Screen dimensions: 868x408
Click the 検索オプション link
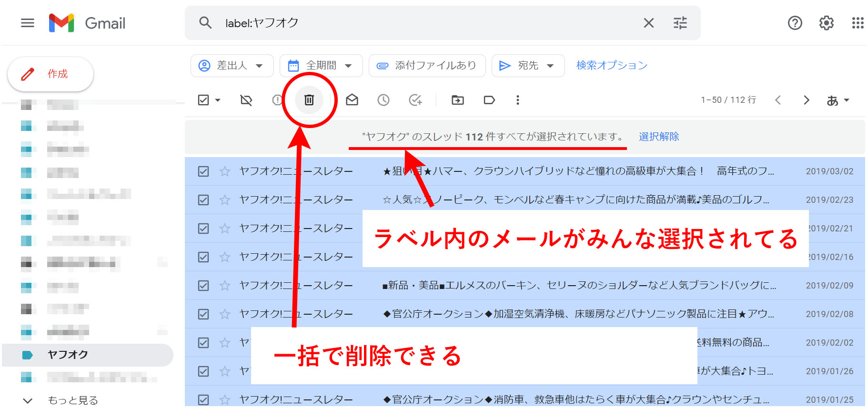coord(612,65)
